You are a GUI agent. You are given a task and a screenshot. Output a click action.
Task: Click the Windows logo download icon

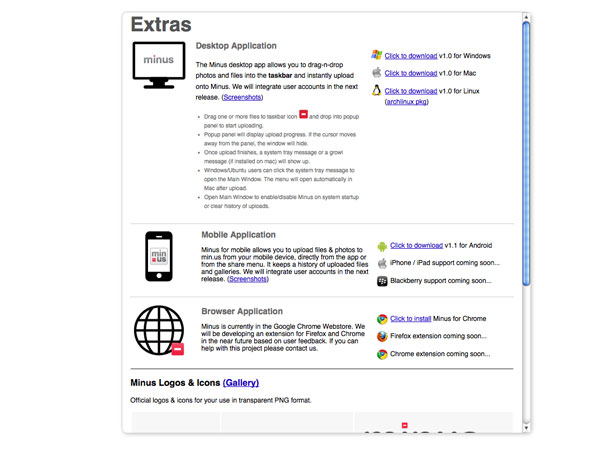[377, 55]
